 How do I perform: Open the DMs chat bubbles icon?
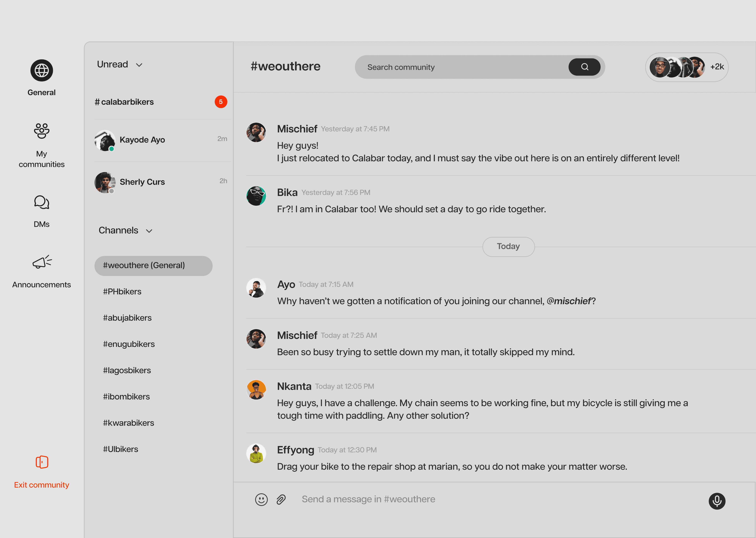click(x=42, y=202)
